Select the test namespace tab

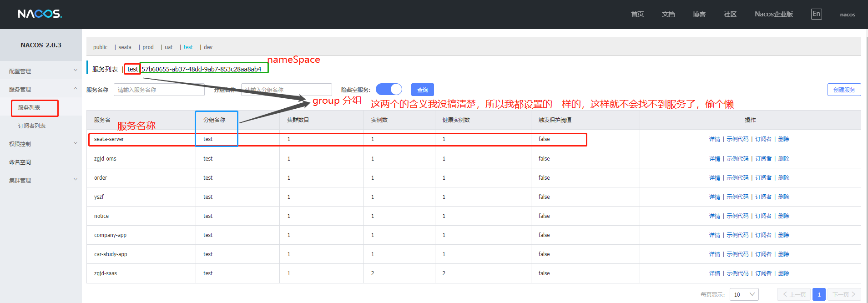[188, 47]
